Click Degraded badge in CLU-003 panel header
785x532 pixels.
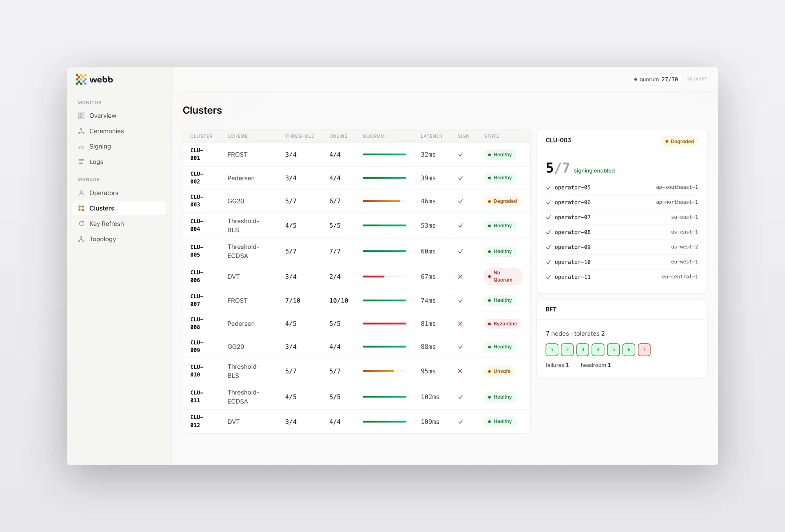tap(679, 141)
